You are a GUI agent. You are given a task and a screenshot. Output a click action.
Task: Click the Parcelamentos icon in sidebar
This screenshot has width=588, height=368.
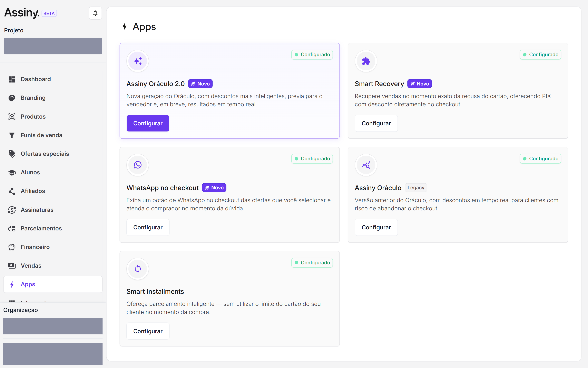tap(12, 229)
